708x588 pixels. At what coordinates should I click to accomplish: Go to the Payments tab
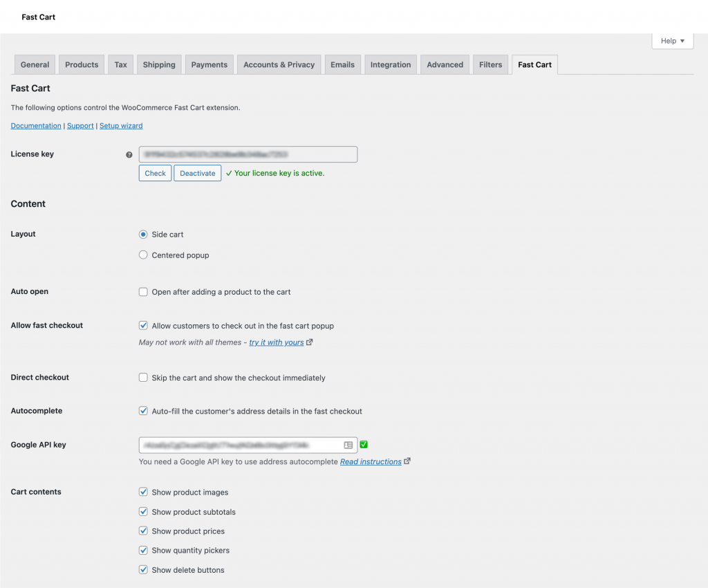point(209,65)
